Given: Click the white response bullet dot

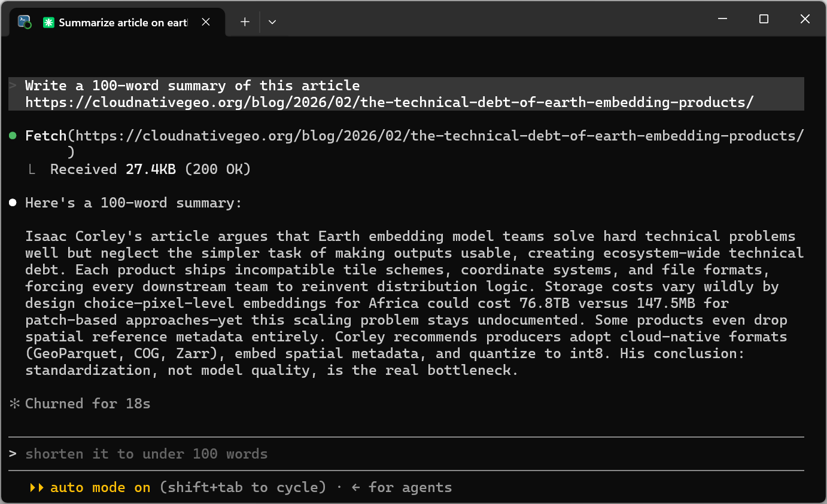Looking at the screenshot, I should coord(13,203).
